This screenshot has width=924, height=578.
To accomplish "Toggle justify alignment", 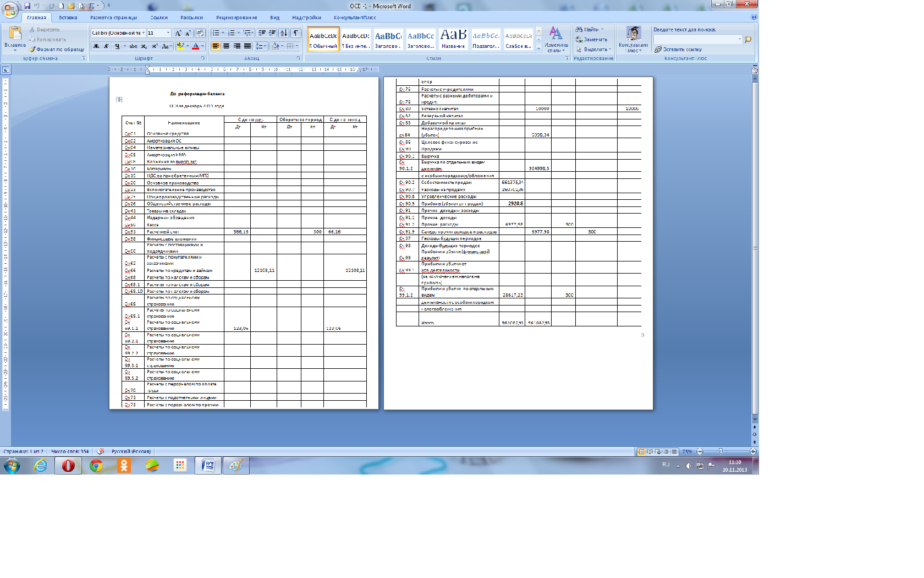I will (248, 46).
